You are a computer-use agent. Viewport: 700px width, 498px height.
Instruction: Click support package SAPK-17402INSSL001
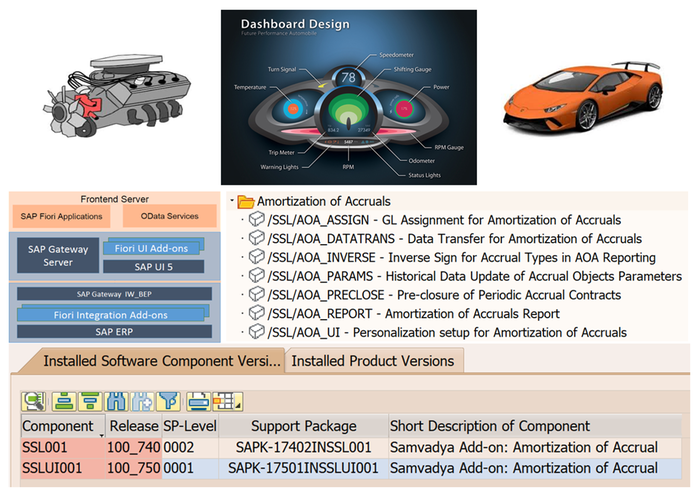pyautogui.click(x=304, y=448)
